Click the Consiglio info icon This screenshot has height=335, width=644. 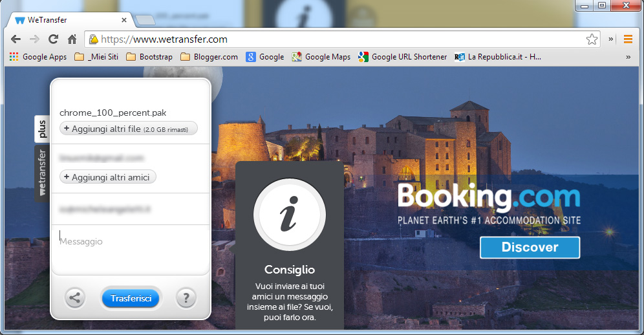click(x=290, y=215)
